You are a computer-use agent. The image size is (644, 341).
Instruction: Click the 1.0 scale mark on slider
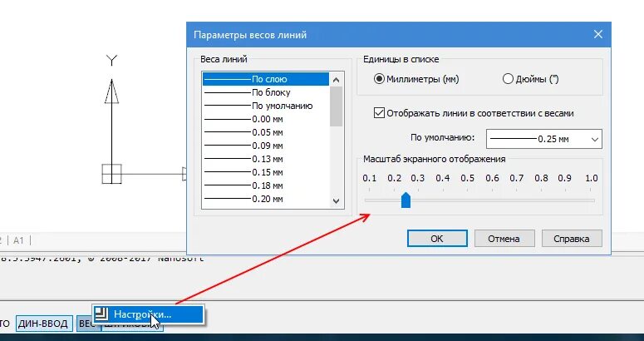(592, 178)
